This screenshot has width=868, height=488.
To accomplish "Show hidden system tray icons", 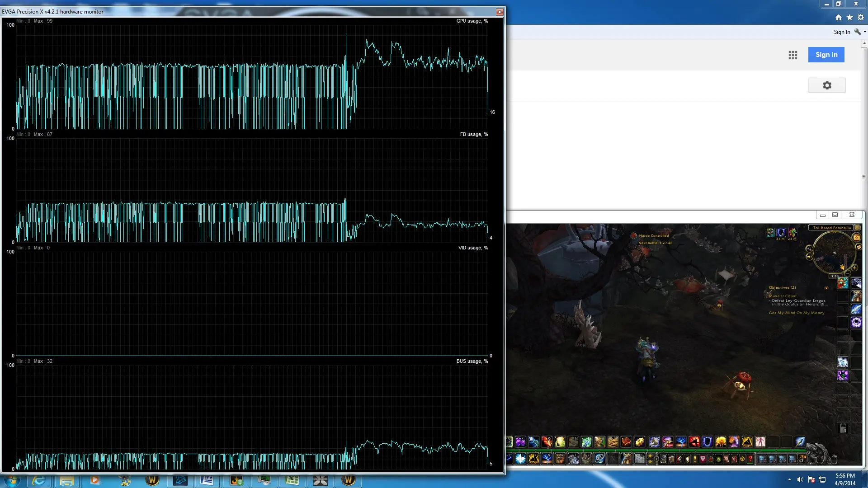I will click(x=789, y=480).
